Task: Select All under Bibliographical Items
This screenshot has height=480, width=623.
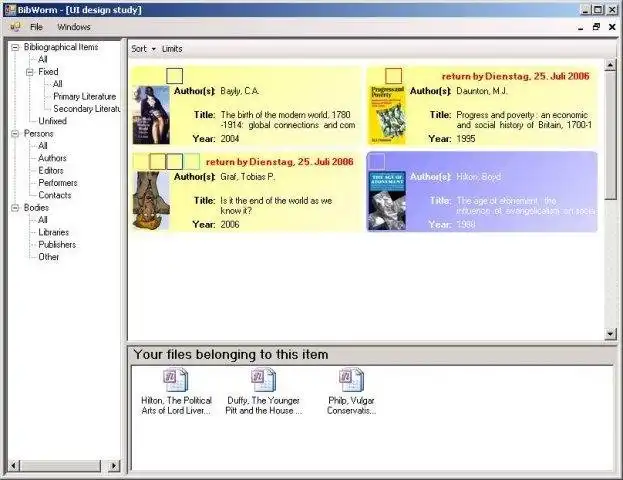Action: pos(43,60)
